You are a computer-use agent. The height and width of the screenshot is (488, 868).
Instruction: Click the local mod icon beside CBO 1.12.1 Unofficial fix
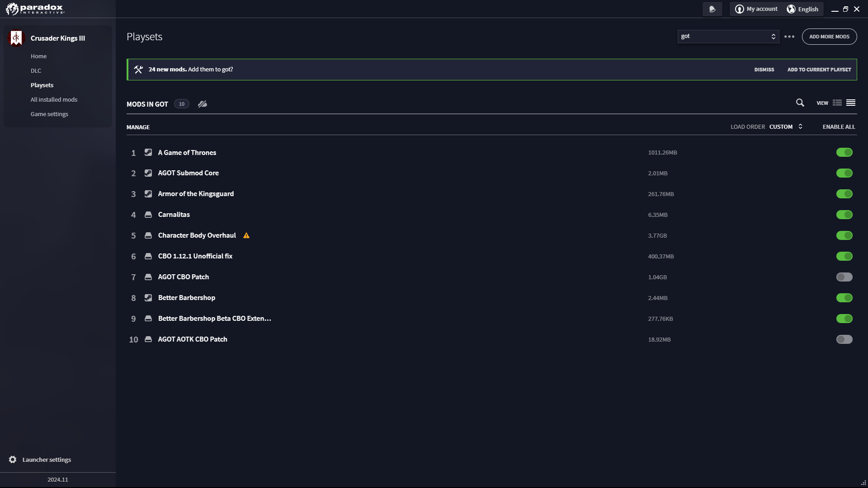[148, 256]
